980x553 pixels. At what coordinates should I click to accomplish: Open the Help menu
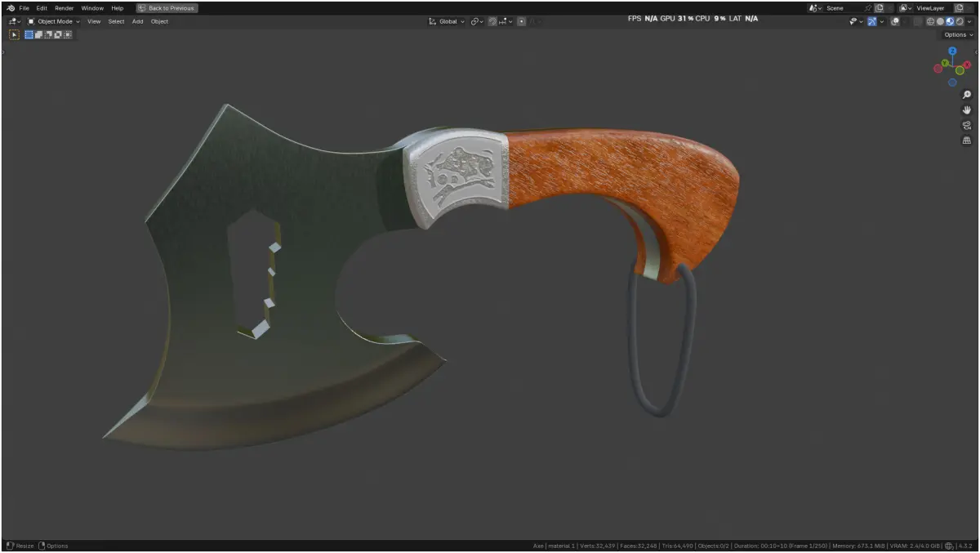pyautogui.click(x=118, y=8)
